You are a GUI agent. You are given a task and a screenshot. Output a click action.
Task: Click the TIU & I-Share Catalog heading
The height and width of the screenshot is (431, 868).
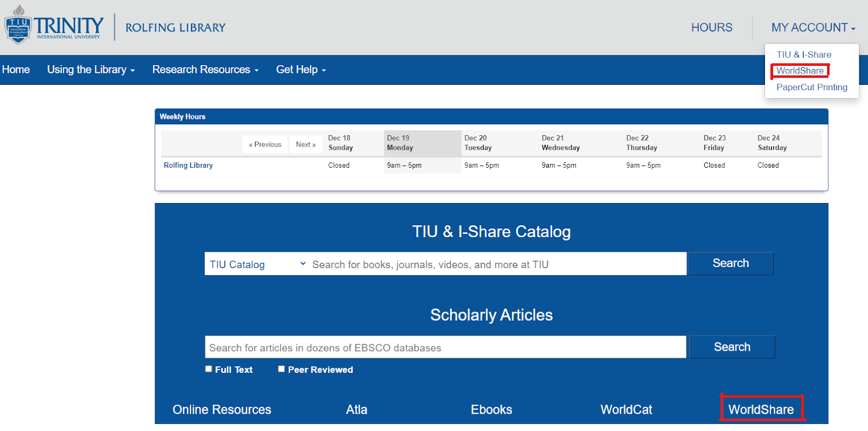coord(492,232)
